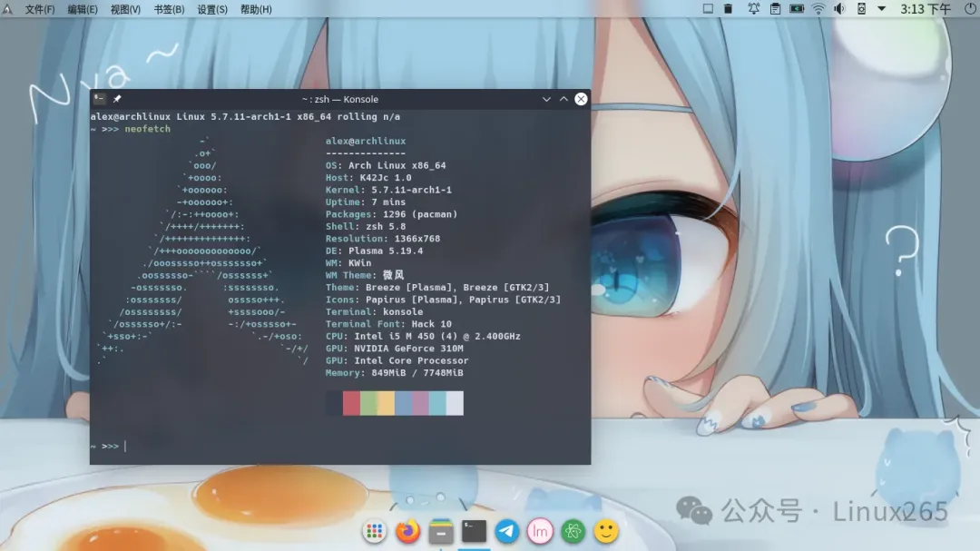Image resolution: width=980 pixels, height=551 pixels.
Task: Open the app grid launcher in the dock
Action: pyautogui.click(x=375, y=532)
